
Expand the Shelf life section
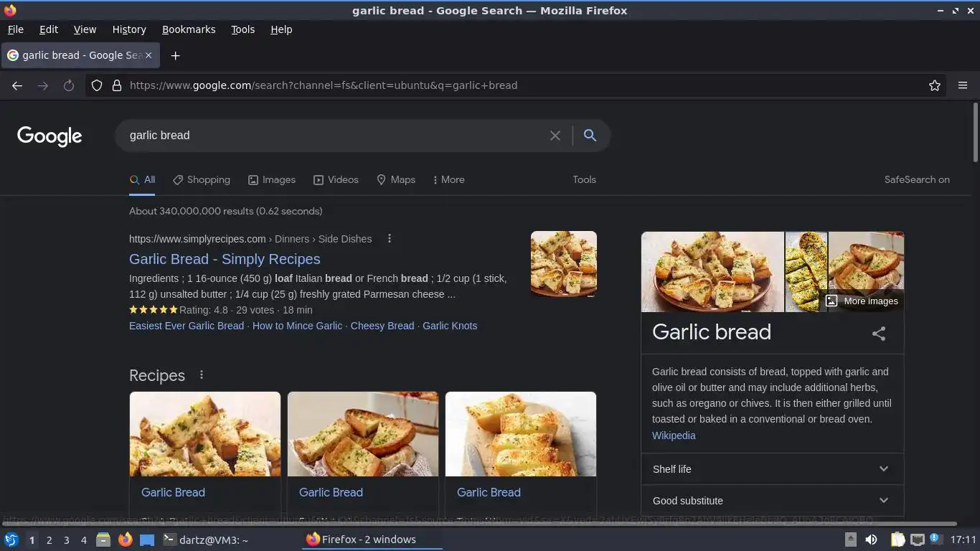[773, 469]
